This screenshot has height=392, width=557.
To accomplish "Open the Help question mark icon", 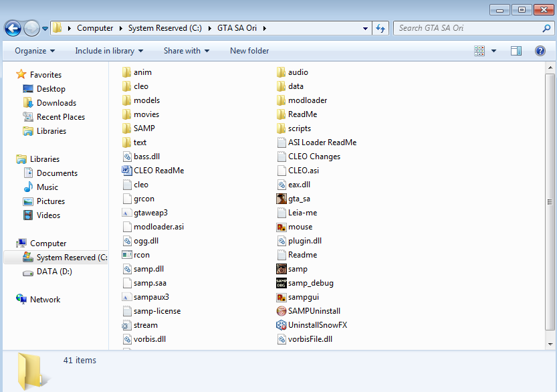I will 540,51.
